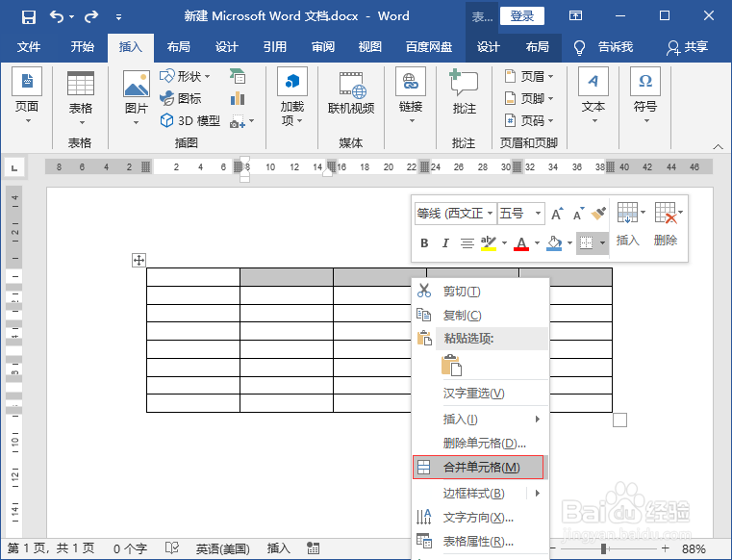732x560 pixels.
Task: Switch to the 百度网盘 tab
Action: pyautogui.click(x=429, y=47)
